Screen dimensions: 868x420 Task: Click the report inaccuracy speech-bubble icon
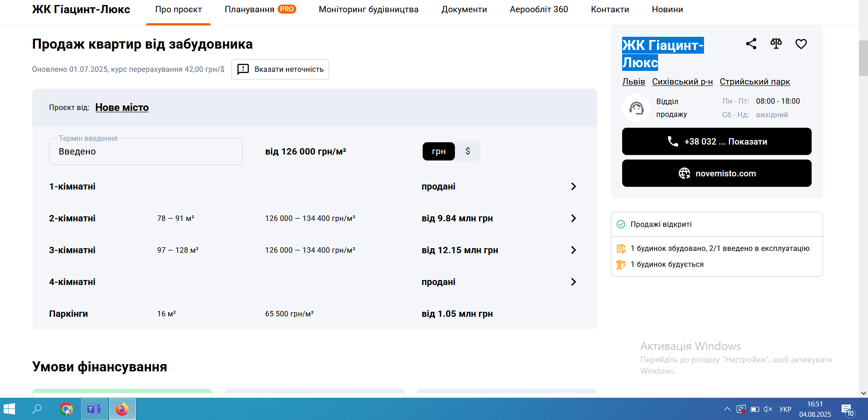point(243,69)
